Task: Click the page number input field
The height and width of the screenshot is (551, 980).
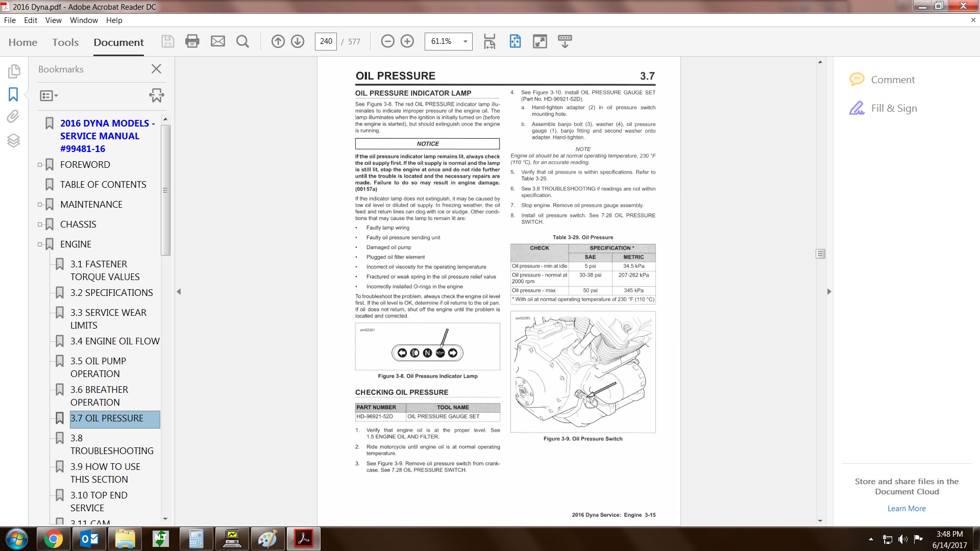Action: click(x=326, y=41)
